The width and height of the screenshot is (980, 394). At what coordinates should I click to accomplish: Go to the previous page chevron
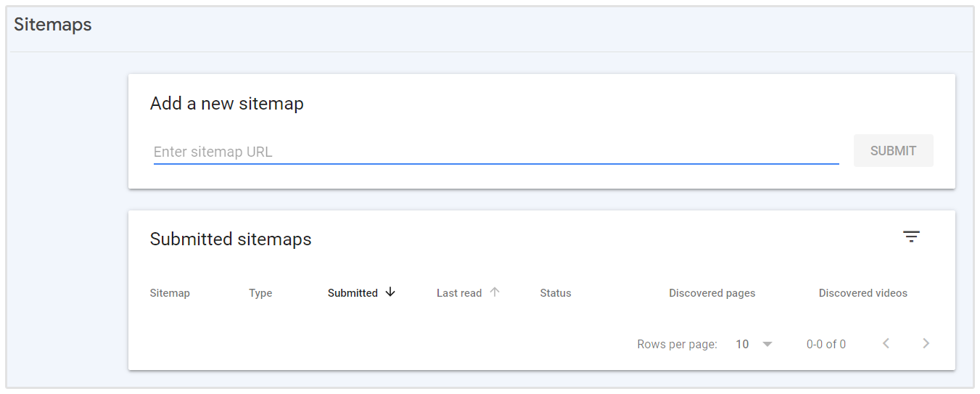(x=886, y=344)
